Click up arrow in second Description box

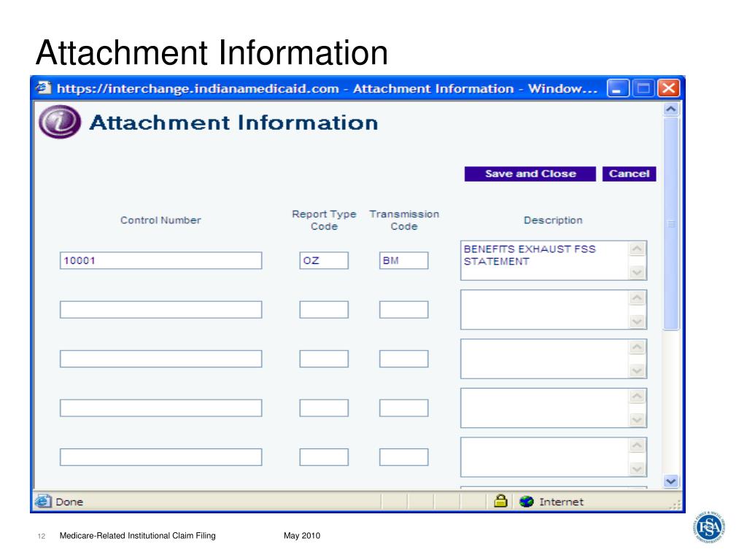tap(638, 298)
